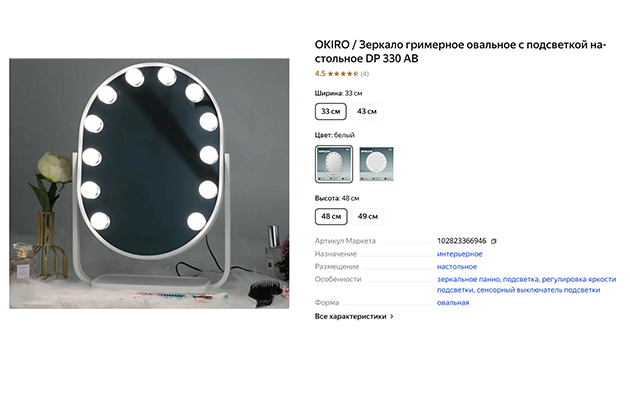Select the 33 см width option
The height and width of the screenshot is (400, 630).
click(x=330, y=111)
